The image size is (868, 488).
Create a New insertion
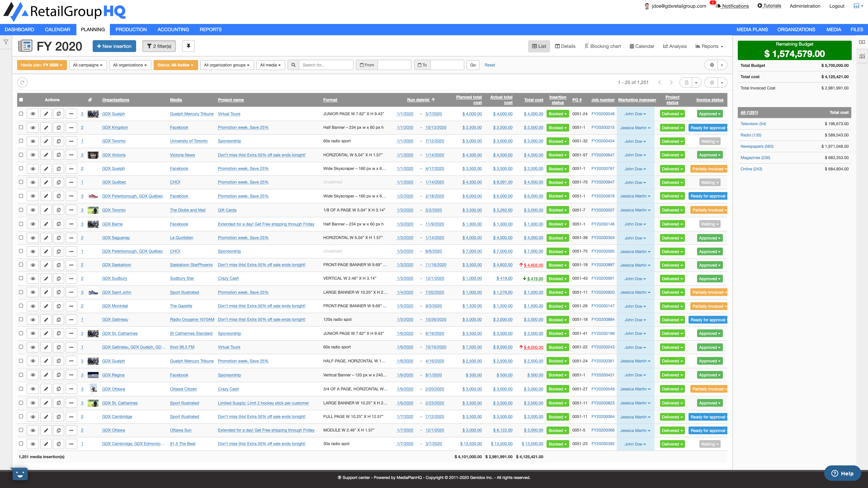[x=114, y=46]
